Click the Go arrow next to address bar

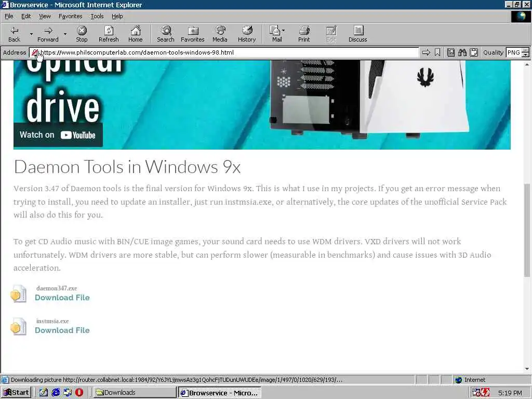[426, 52]
